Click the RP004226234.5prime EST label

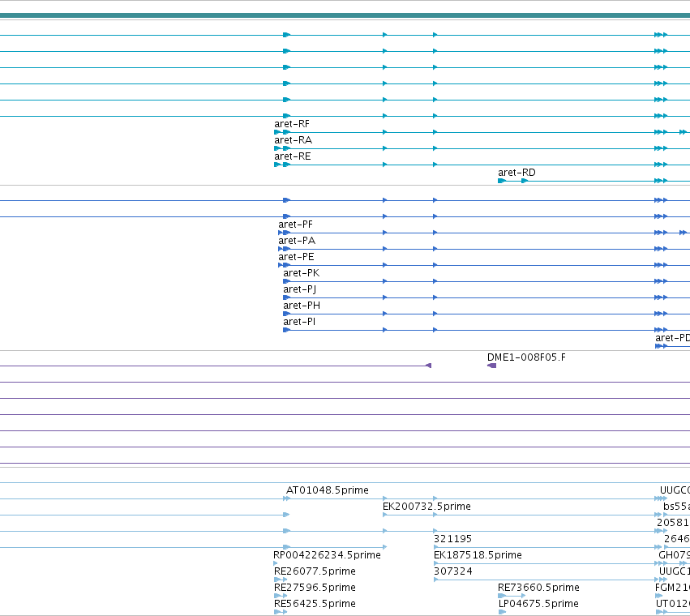(327, 555)
